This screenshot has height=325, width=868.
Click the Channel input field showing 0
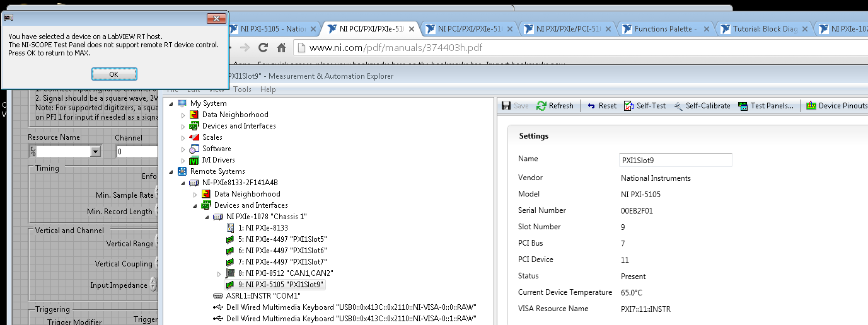tap(137, 151)
